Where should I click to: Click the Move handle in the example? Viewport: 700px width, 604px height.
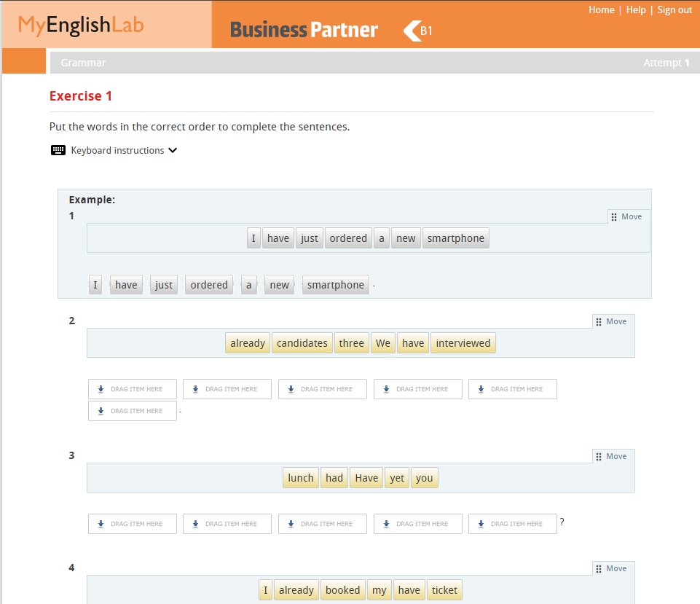626,216
